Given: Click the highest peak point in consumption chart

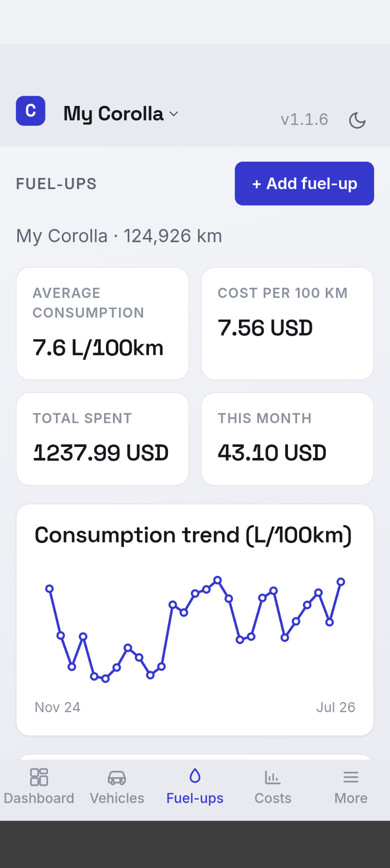Looking at the screenshot, I should click(x=218, y=580).
